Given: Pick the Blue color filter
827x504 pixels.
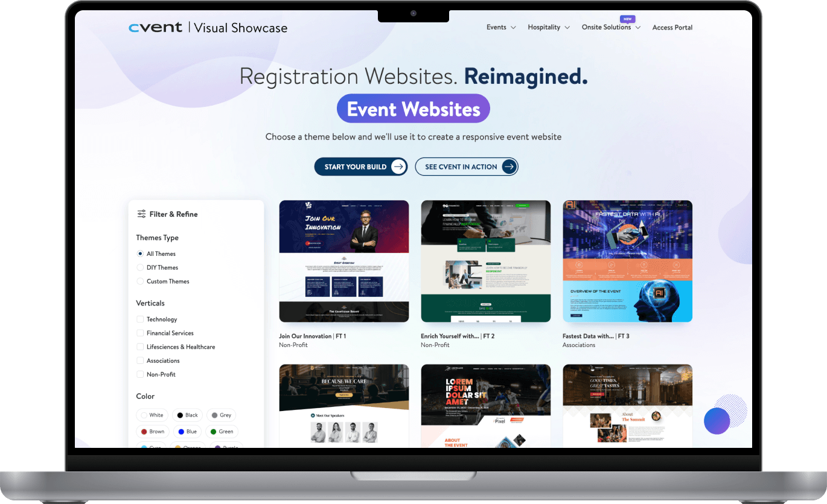Looking at the screenshot, I should [x=188, y=432].
